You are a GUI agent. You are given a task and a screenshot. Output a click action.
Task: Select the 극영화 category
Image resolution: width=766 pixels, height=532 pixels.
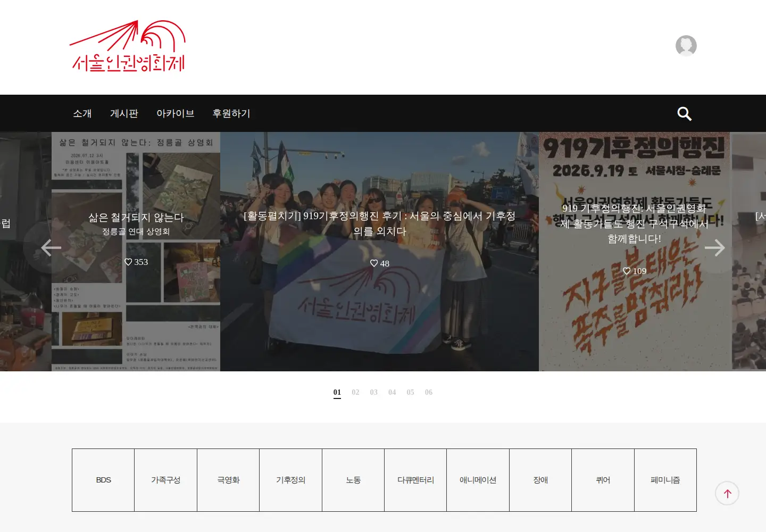coord(228,480)
